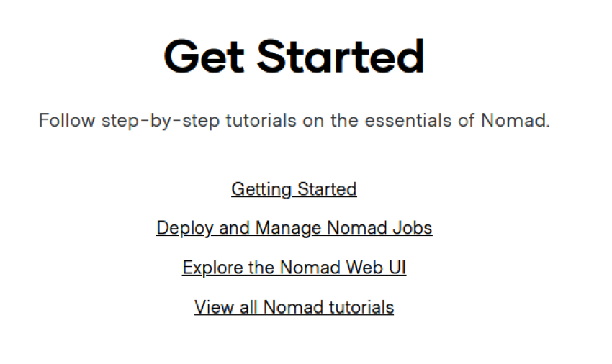Open the full list of Nomad tutorials
This screenshot has width=612, height=364.
[294, 307]
